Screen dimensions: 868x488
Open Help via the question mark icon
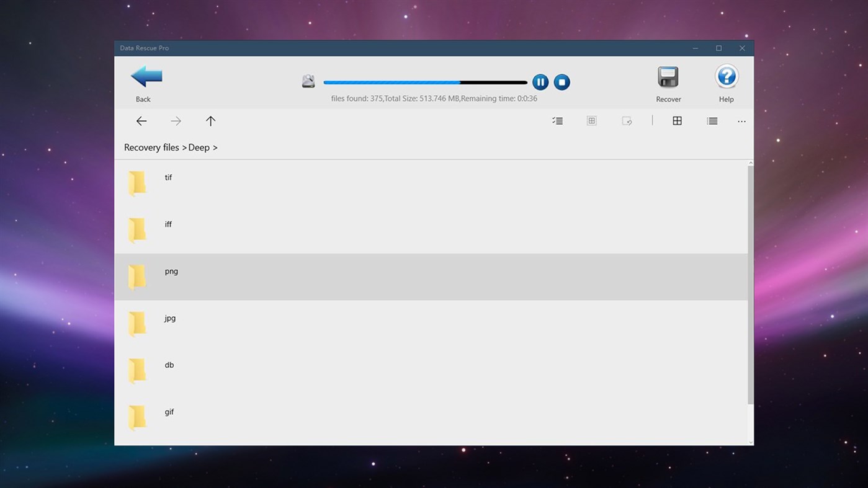726,77
